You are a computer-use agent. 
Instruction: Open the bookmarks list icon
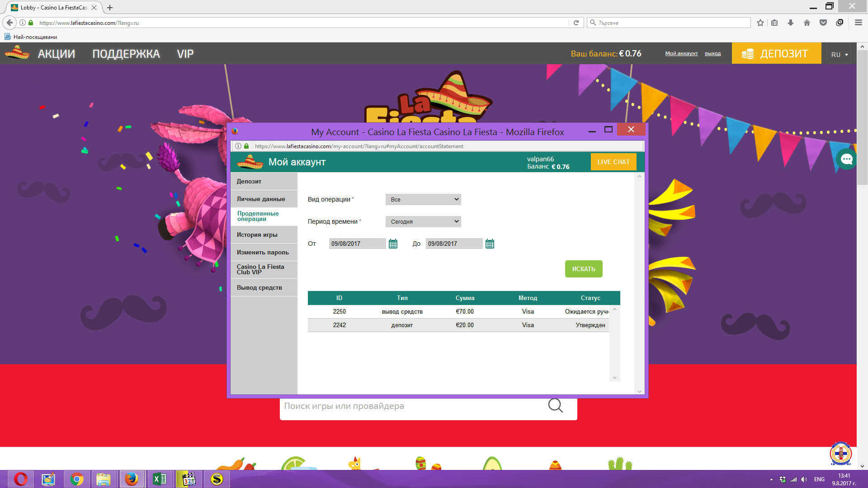[x=774, y=23]
